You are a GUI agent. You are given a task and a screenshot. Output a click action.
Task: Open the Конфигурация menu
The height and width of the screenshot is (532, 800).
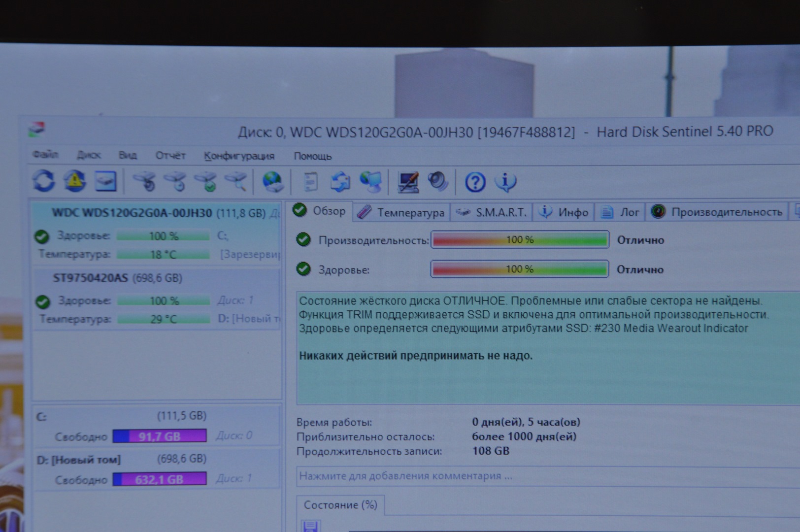pyautogui.click(x=239, y=156)
